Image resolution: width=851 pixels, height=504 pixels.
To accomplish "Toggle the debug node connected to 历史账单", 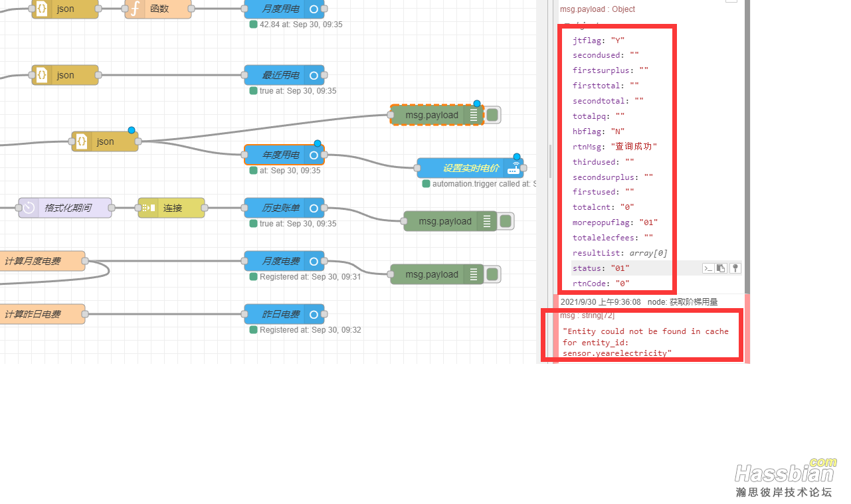I will [506, 221].
